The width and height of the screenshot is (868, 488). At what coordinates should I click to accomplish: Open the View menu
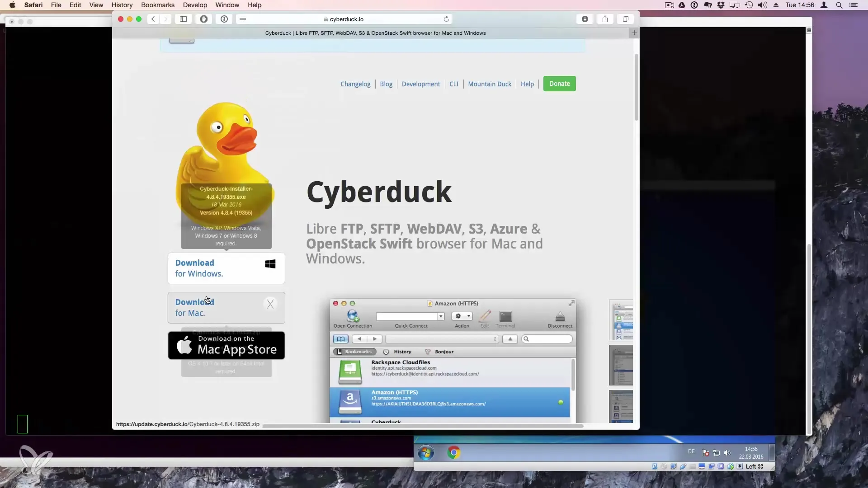click(96, 5)
